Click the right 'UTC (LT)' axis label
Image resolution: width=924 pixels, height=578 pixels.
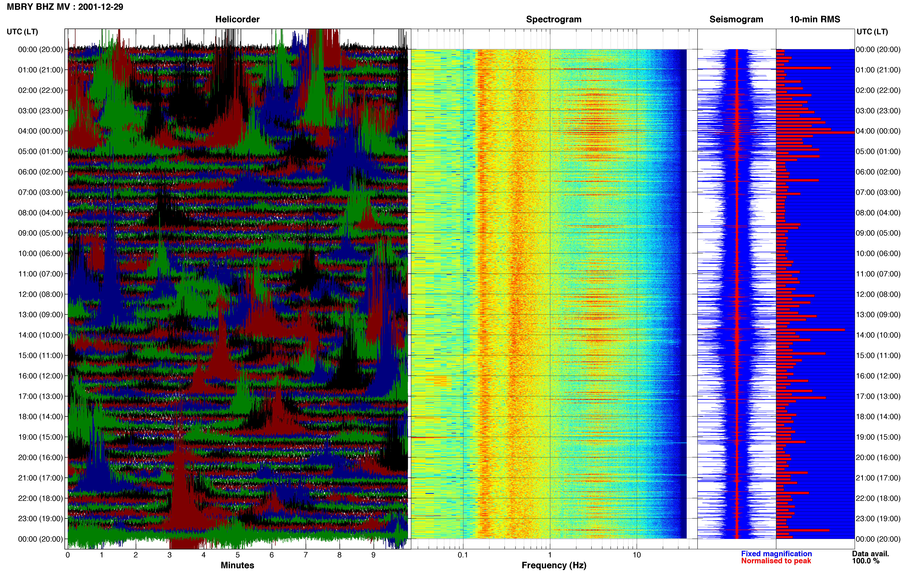(872, 32)
